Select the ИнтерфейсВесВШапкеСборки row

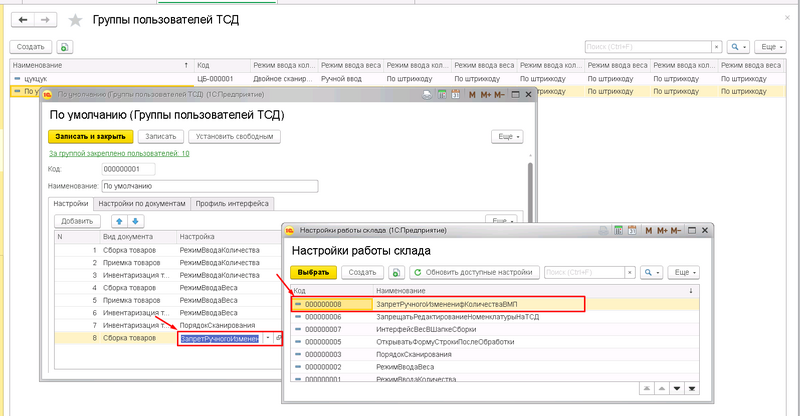tap(494, 330)
